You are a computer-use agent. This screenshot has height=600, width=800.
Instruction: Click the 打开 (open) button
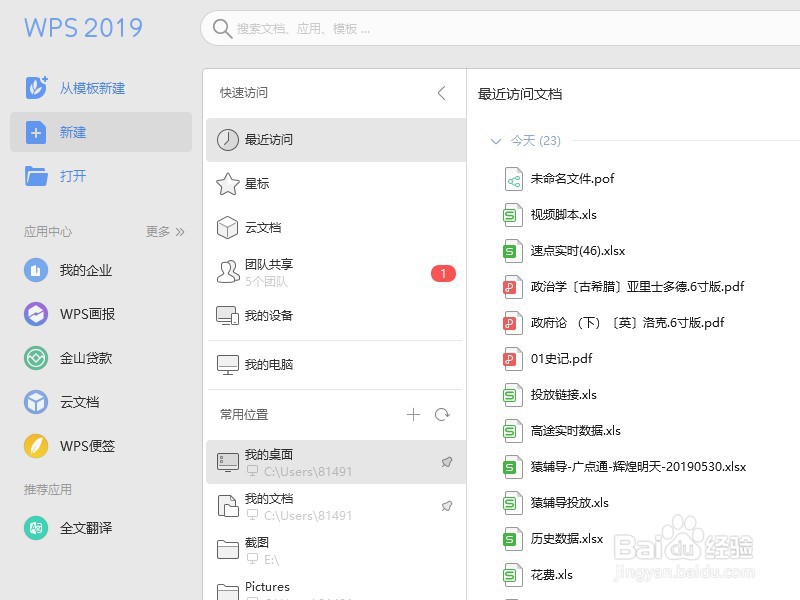pos(56,177)
